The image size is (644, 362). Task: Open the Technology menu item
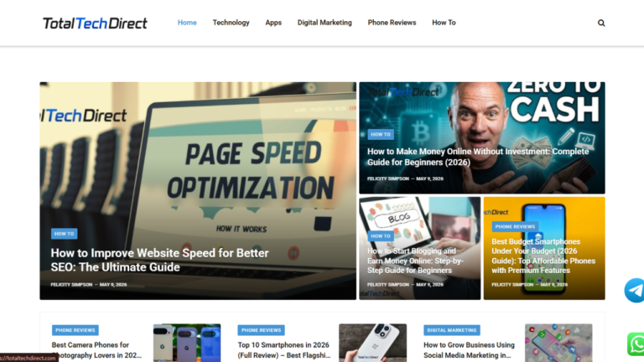(x=231, y=23)
